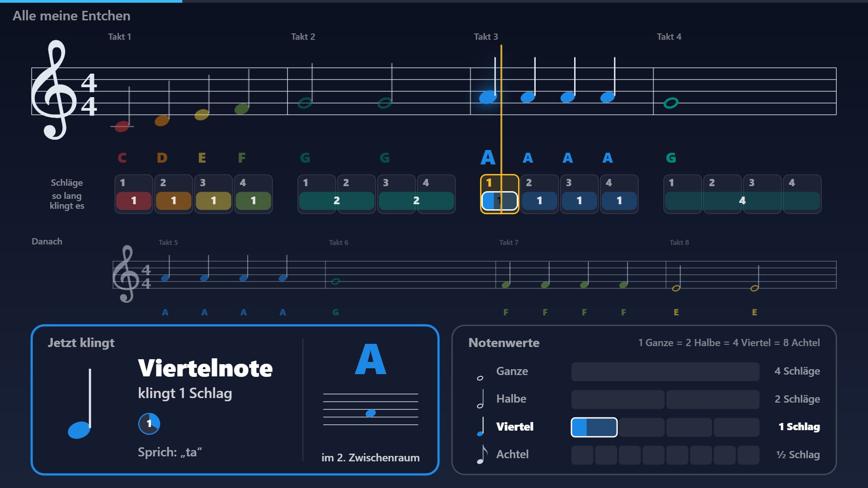Click the blue quarter note icon beside Viertel

(x=481, y=427)
